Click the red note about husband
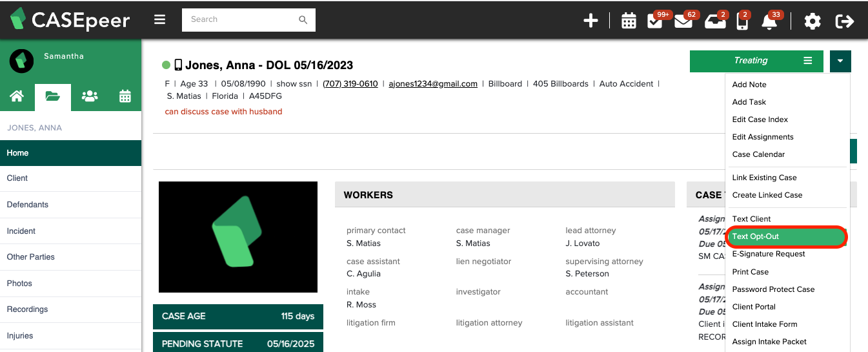 pyautogui.click(x=224, y=112)
